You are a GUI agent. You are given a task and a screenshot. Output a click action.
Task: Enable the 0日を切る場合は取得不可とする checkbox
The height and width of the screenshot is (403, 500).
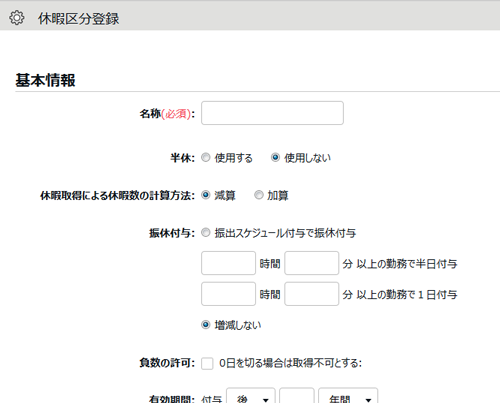(207, 363)
